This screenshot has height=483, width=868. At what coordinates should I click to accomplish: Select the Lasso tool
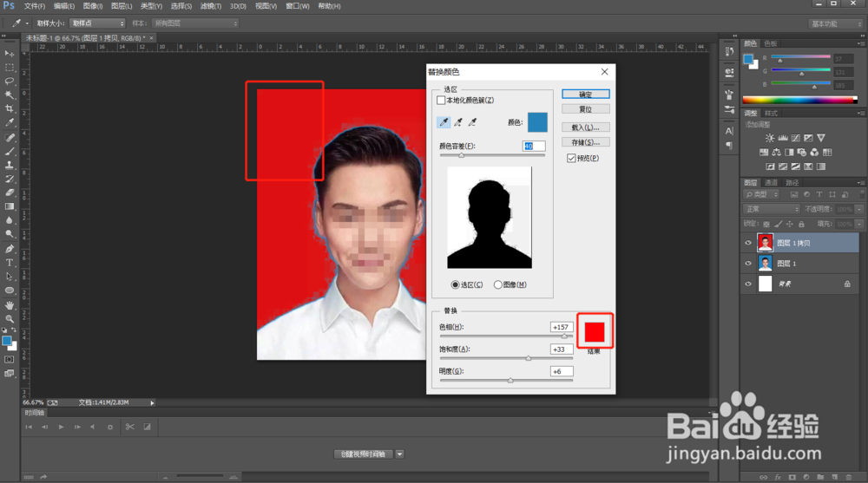[x=10, y=82]
